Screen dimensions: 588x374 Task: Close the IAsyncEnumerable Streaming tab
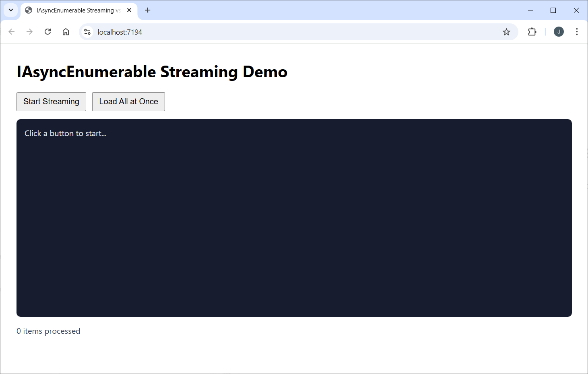[129, 10]
